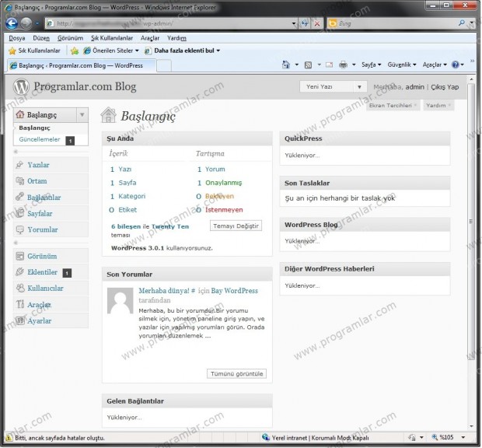The height and width of the screenshot is (448, 482).
Task: Click the Bekleyen comments link
Action: pos(219,196)
